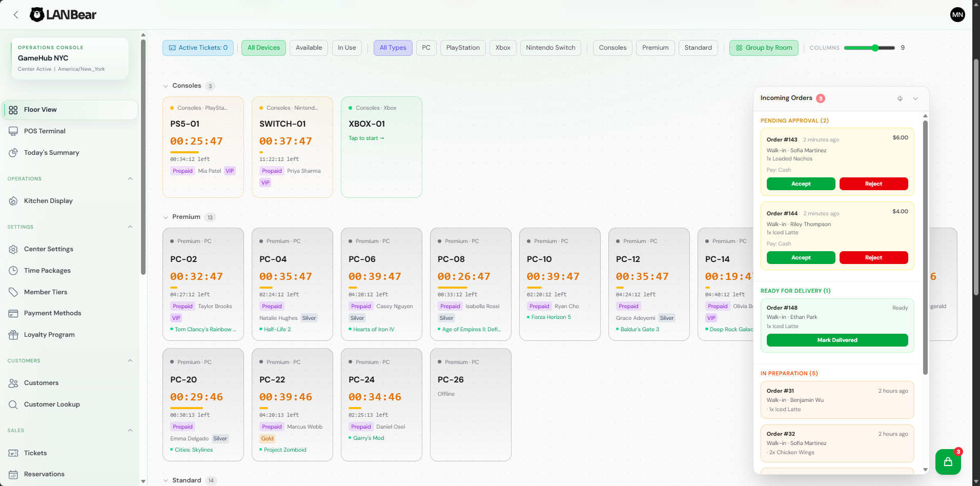Click the Kitchen Display icon
Viewport: 980px width, 486px height.
tap(13, 201)
